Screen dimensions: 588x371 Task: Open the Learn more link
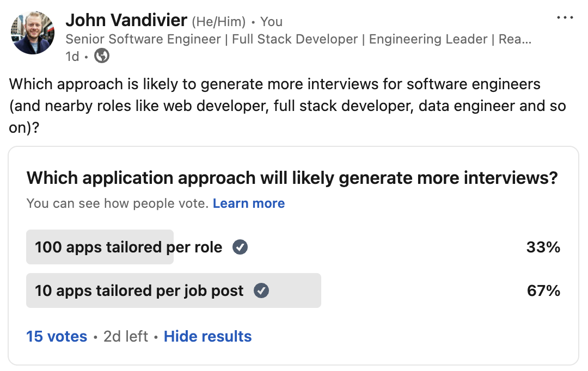[249, 203]
